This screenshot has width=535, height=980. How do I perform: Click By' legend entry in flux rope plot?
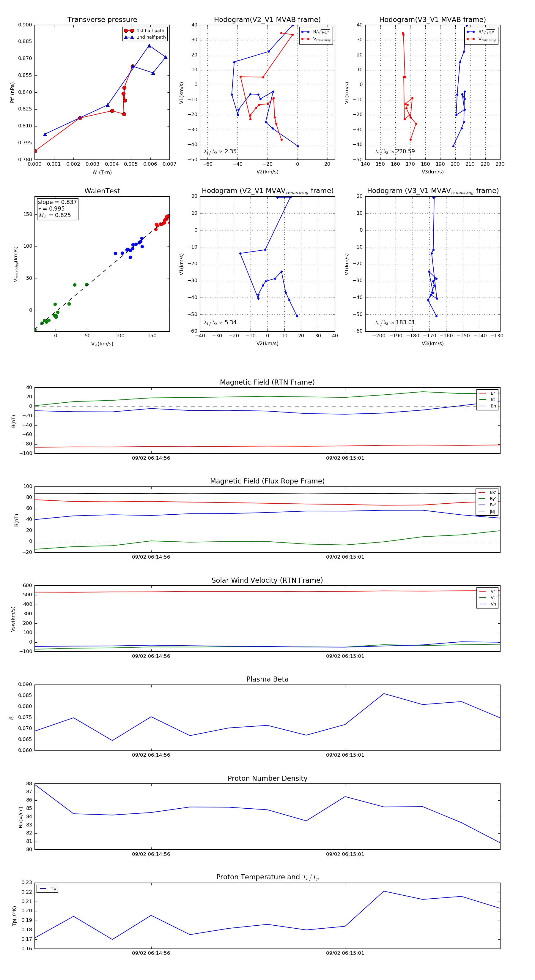pos(487,499)
